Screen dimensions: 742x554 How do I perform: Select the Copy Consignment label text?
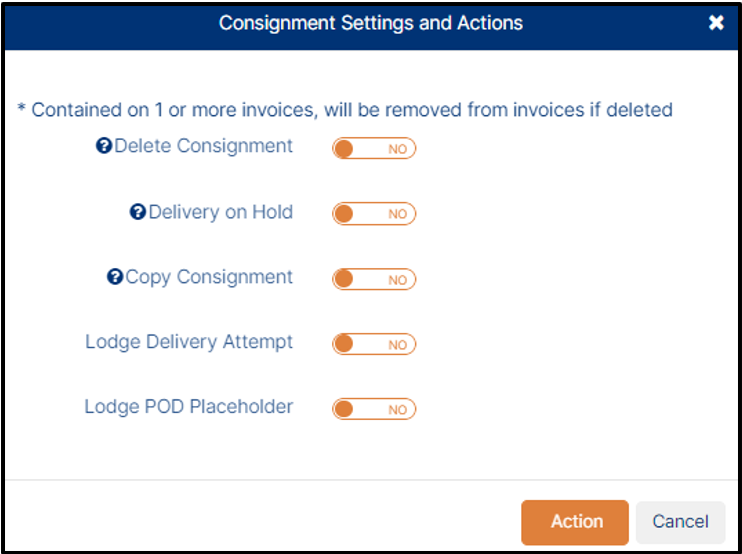click(x=209, y=278)
